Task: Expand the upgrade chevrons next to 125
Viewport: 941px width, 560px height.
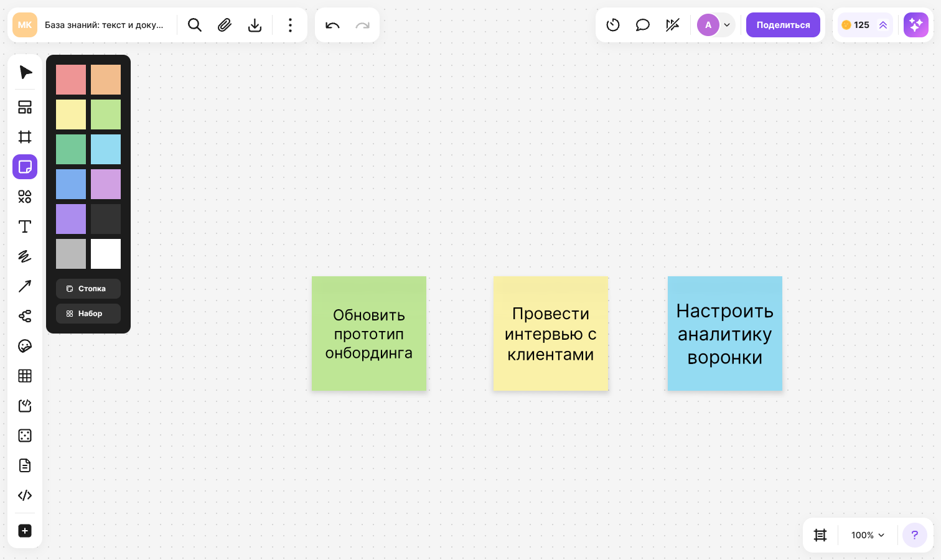Action: [882, 25]
